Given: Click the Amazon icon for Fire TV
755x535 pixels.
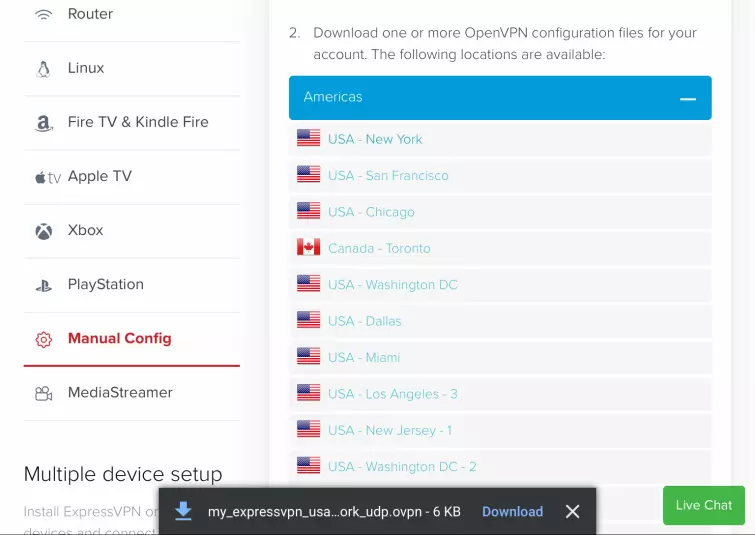Looking at the screenshot, I should (43, 123).
